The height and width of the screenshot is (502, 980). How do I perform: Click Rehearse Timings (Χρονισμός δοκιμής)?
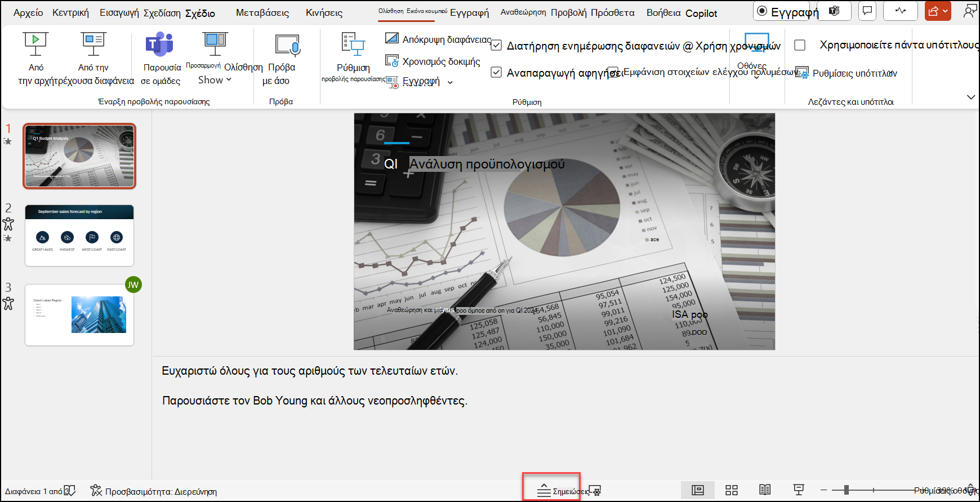point(433,61)
